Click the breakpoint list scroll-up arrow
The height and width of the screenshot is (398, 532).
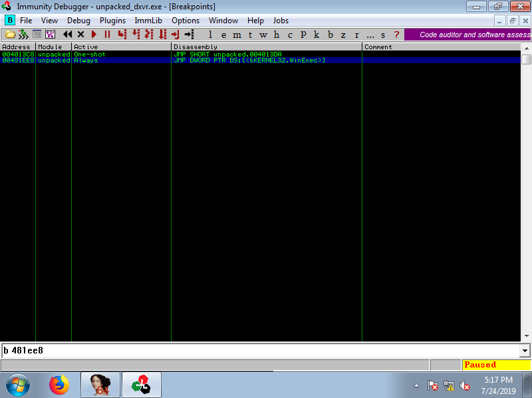tap(526, 48)
